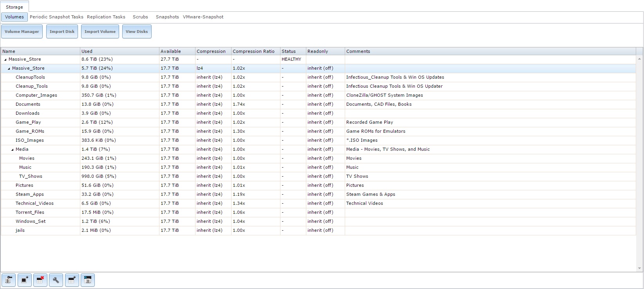This screenshot has height=289, width=644.
Task: Collapse the Media dataset tree
Action: [13, 150]
